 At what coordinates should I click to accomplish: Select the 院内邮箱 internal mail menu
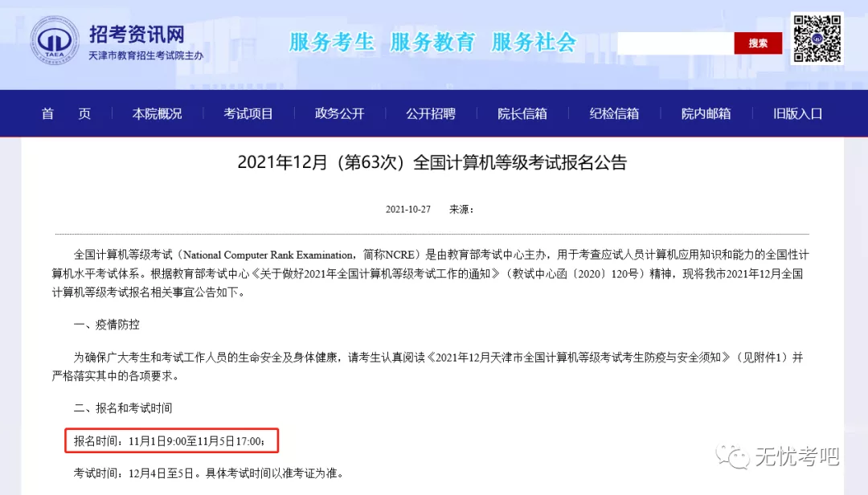705,113
